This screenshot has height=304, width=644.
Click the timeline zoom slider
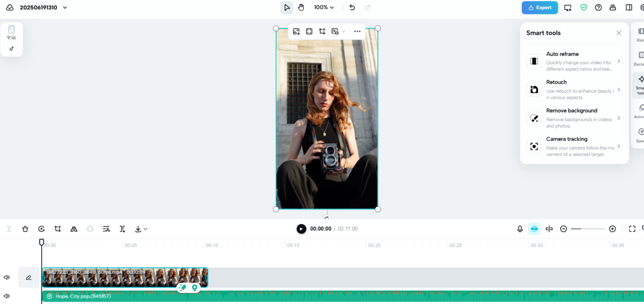587,229
